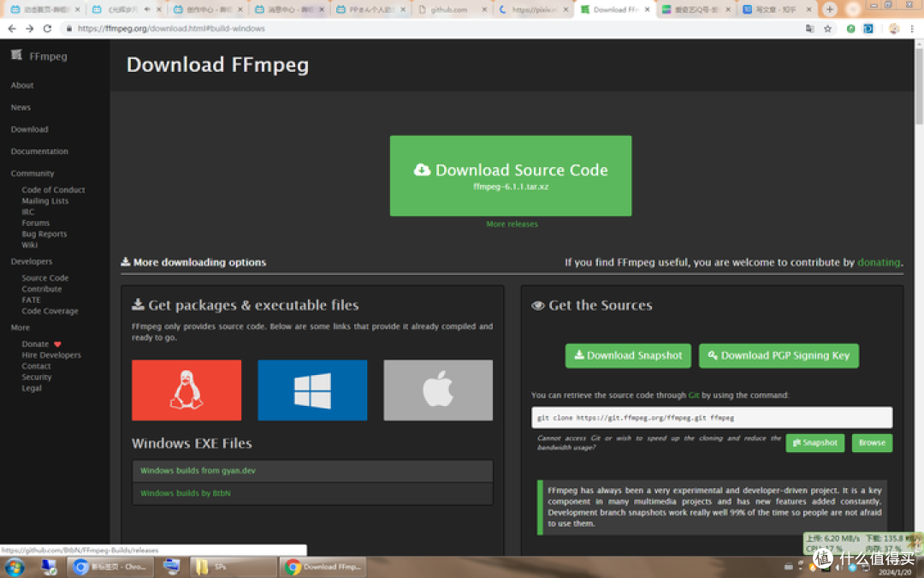
Task: Select the Windows logo package tile
Action: point(312,390)
